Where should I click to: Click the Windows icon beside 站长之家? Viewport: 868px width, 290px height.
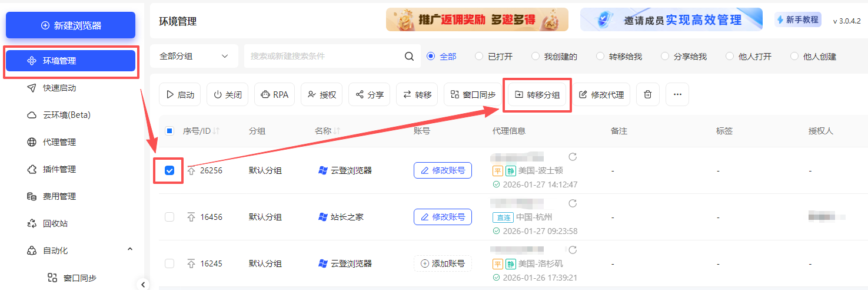click(x=322, y=217)
